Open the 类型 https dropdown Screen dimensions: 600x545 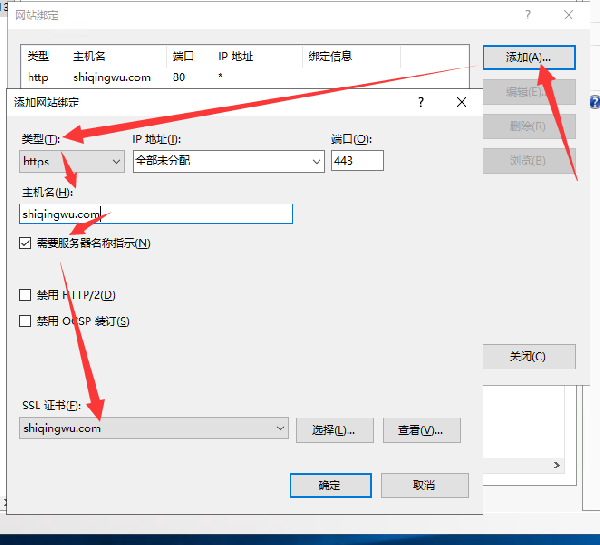click(x=72, y=161)
